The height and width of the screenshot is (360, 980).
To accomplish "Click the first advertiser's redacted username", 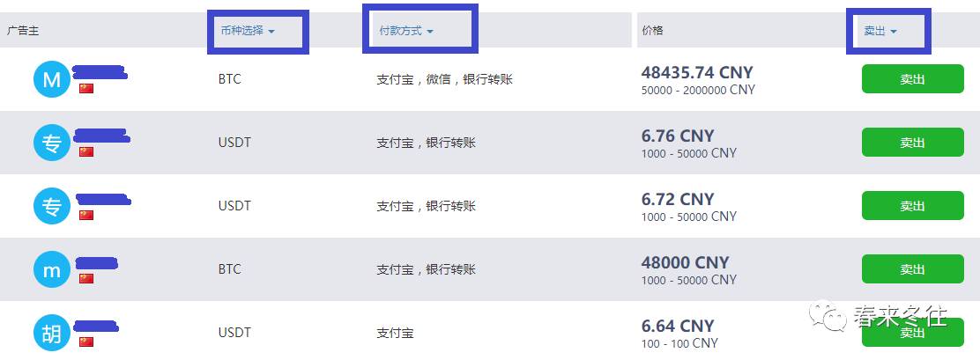I will coord(100,71).
